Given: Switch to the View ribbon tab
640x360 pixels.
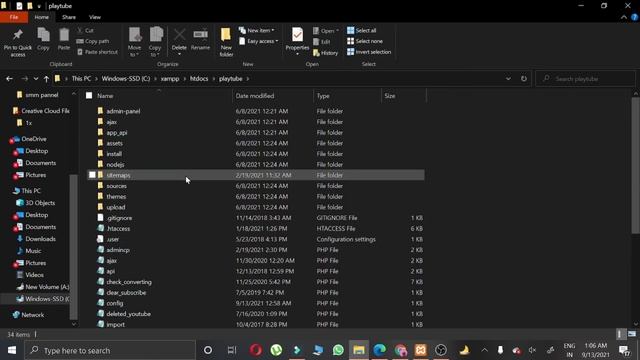Looking at the screenshot, I should point(95,17).
